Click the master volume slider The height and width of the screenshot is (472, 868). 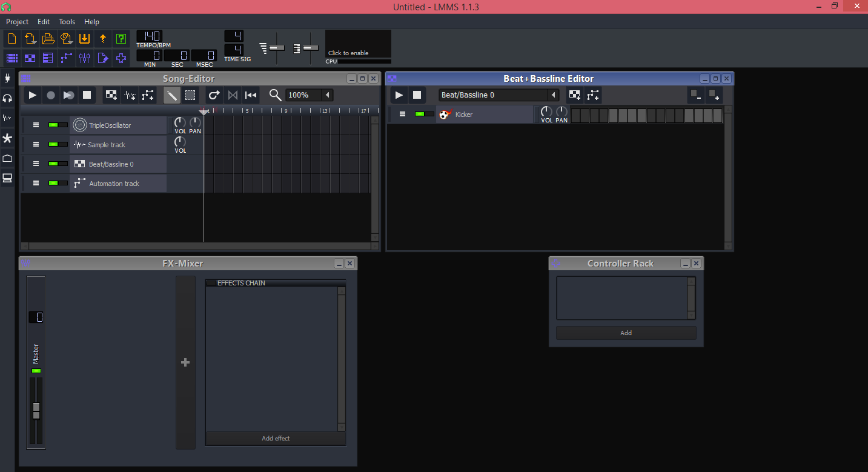[36, 411]
